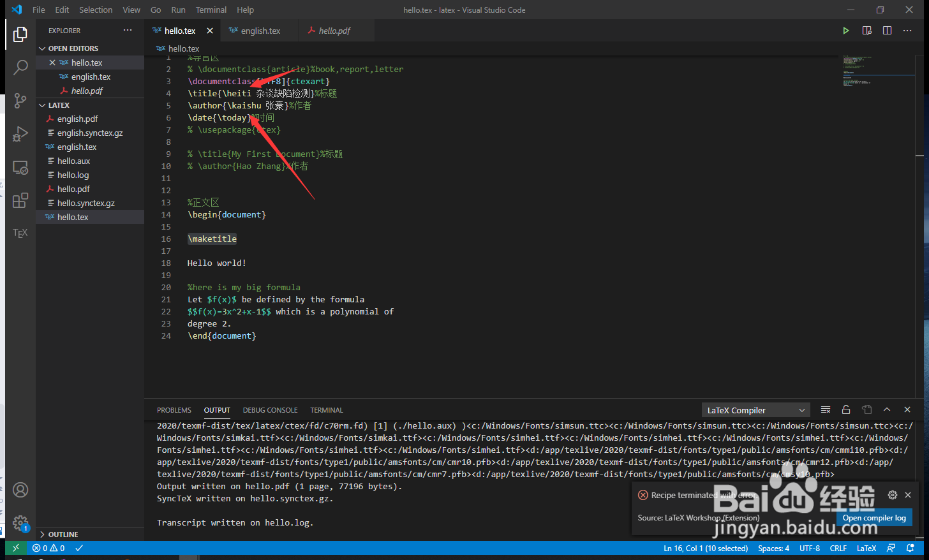Switch to the TERMINAL panel tab
The width and height of the screenshot is (929, 560).
click(327, 410)
